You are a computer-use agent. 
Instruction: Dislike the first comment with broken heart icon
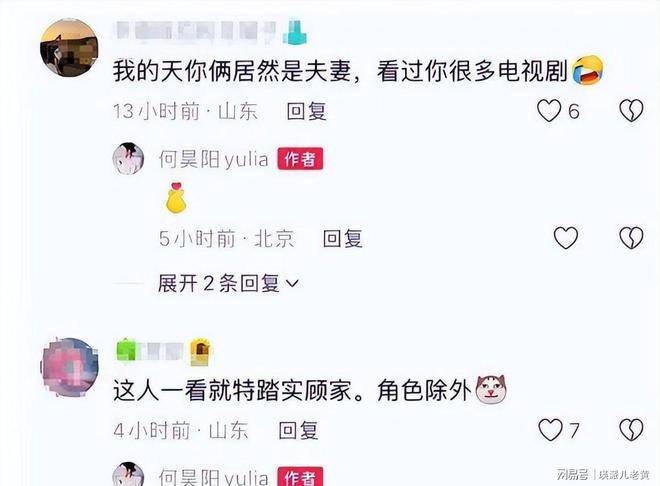coord(631,111)
